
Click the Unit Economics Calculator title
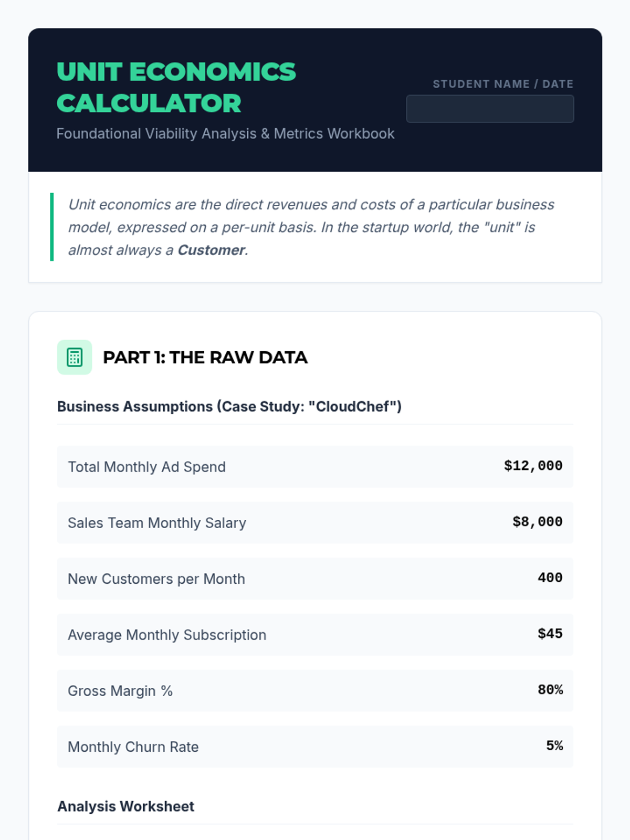pyautogui.click(x=176, y=88)
